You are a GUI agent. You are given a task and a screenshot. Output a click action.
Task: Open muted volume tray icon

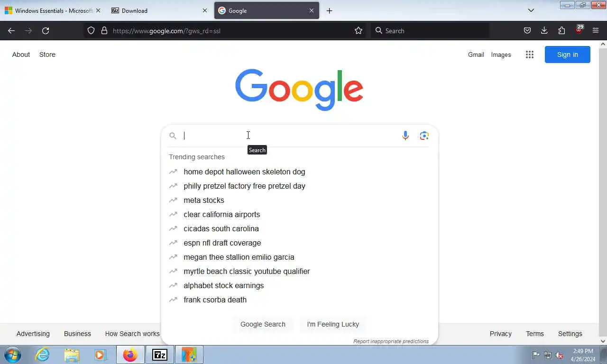pyautogui.click(x=560, y=355)
